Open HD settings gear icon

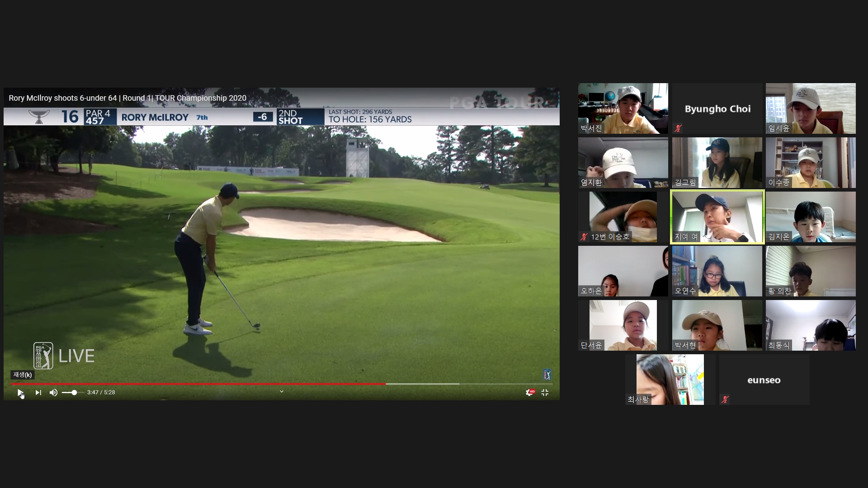tap(529, 393)
